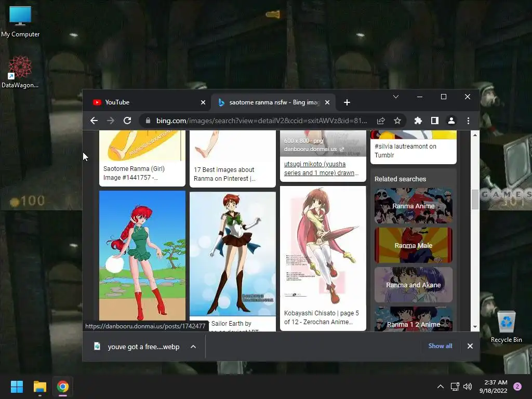
Task: Click the page scrollbar up arrow
Action: [475, 135]
